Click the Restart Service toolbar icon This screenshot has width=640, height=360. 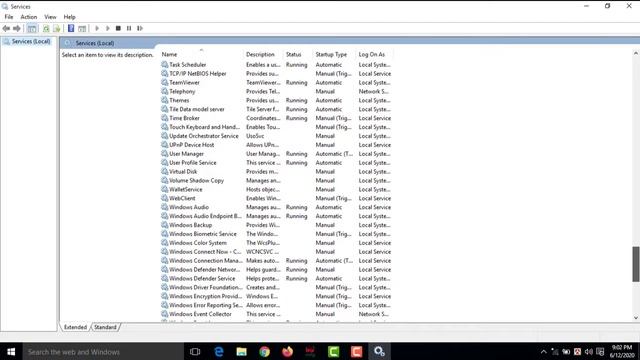[x=140, y=28]
